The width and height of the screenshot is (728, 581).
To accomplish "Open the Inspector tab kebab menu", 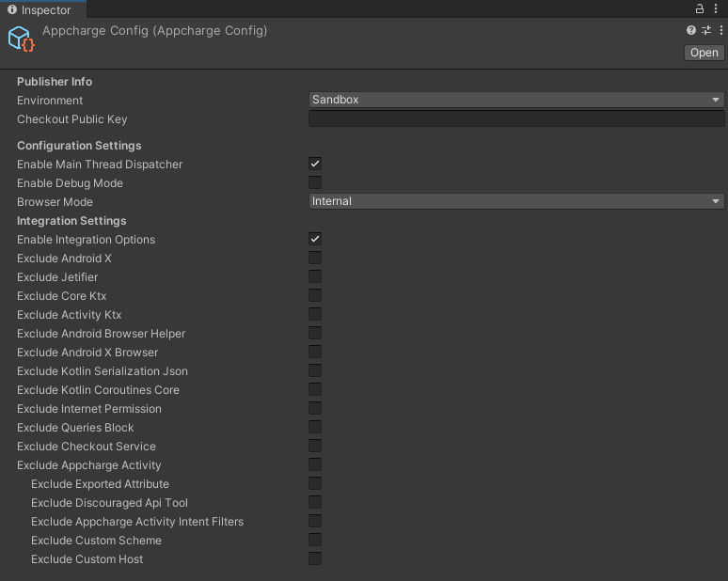I will coord(716,8).
